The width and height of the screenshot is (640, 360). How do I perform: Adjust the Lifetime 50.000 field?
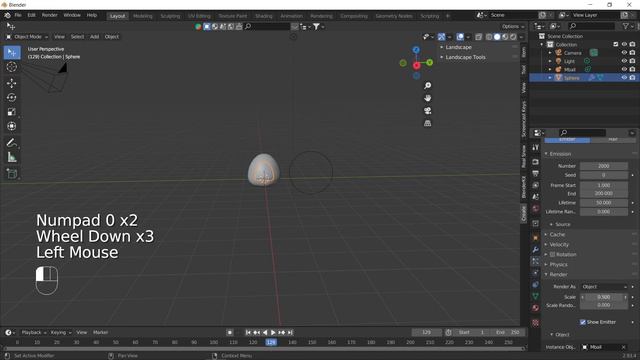[x=604, y=203]
